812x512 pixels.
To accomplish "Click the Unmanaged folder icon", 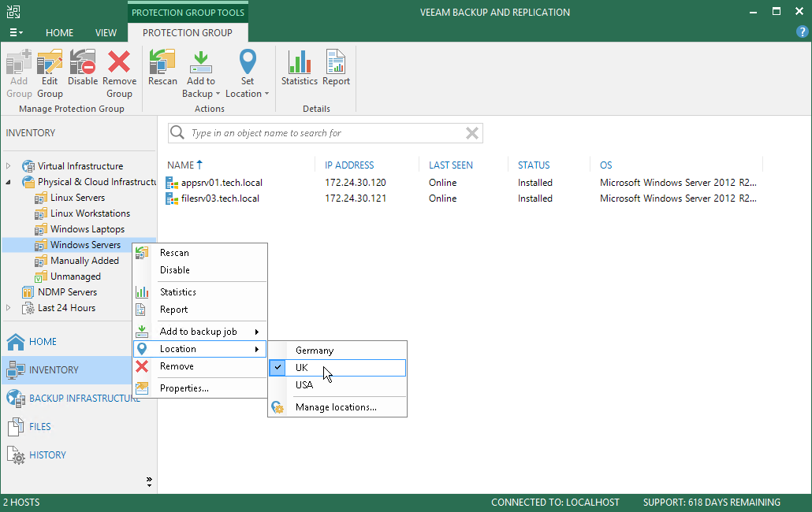I will tap(41, 276).
